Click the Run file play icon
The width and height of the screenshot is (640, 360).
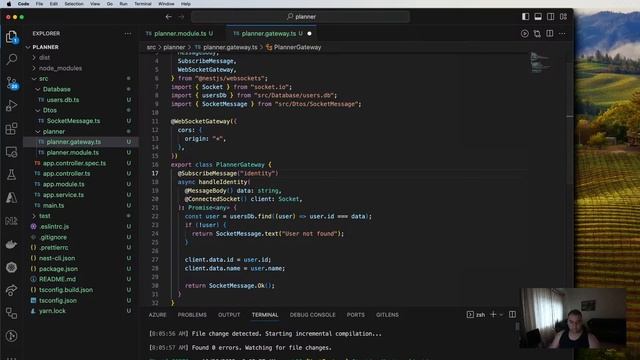pos(524,33)
